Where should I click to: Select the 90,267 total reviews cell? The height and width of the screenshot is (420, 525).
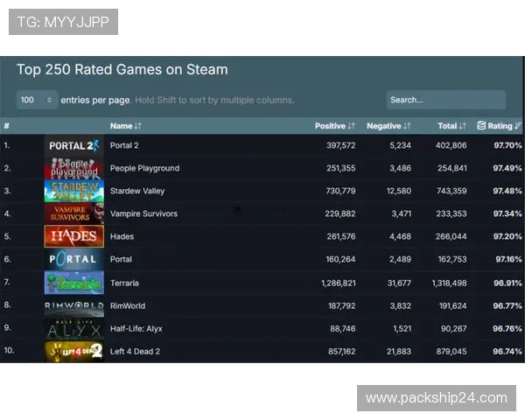click(453, 329)
